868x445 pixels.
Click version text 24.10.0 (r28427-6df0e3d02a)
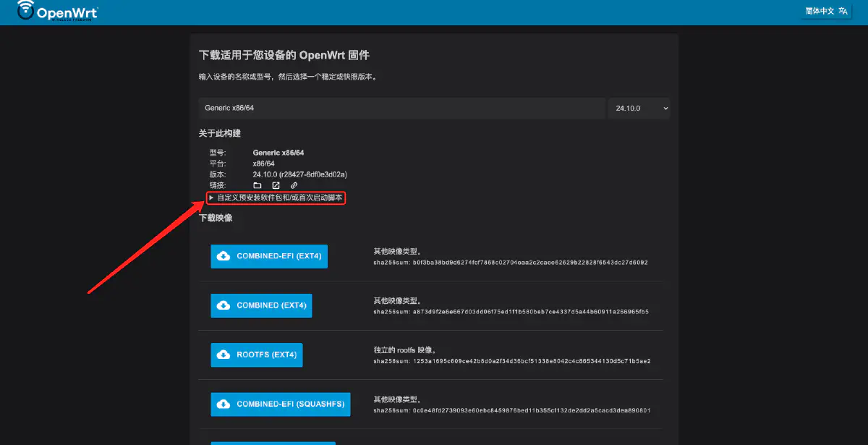pyautogui.click(x=300, y=174)
